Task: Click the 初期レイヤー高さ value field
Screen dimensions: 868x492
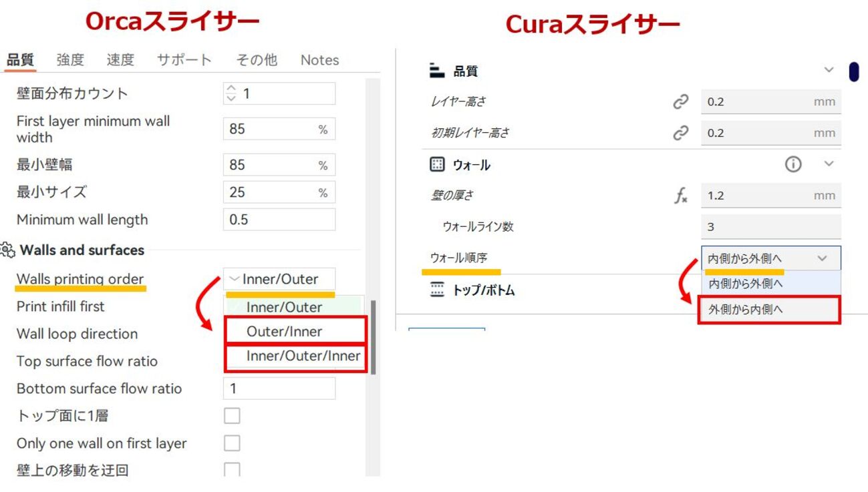Action: pos(771,133)
